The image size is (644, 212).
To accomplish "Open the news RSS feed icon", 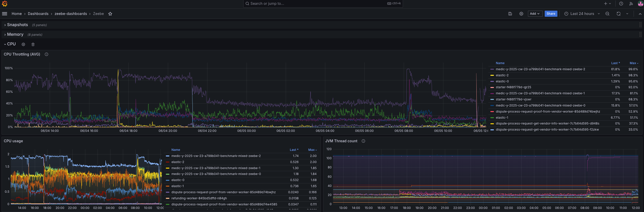I will coord(631,4).
